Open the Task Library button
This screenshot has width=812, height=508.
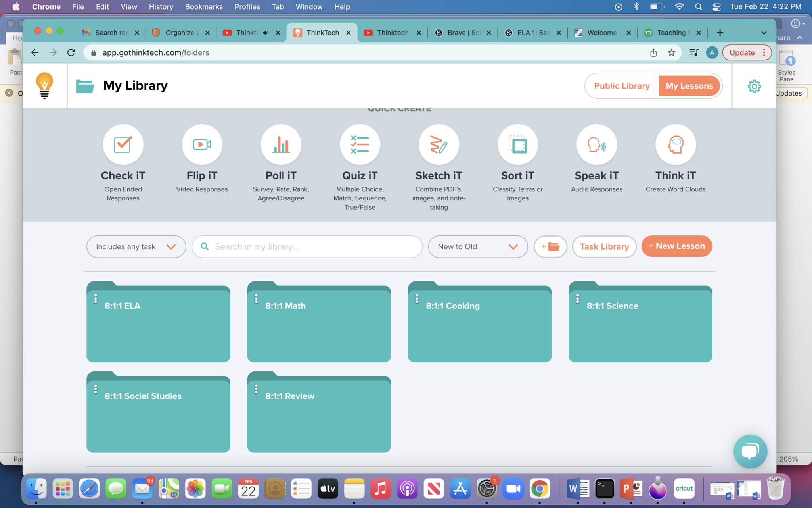[604, 246]
